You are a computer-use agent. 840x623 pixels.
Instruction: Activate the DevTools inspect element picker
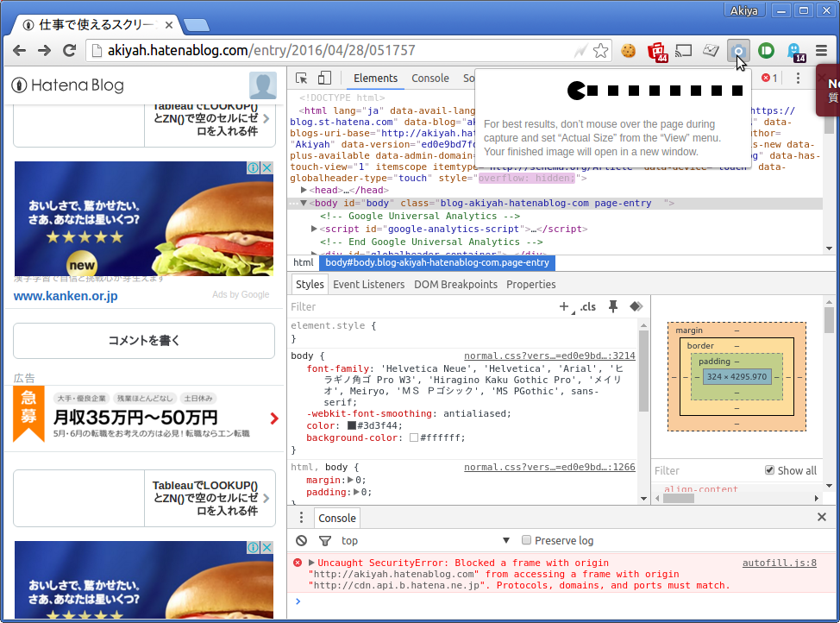[x=302, y=79]
